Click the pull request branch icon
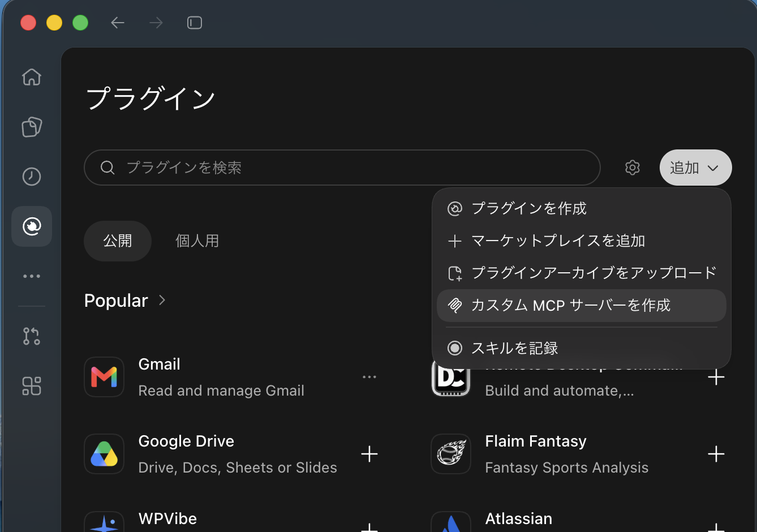Screen dimensions: 757x532 (x=32, y=336)
